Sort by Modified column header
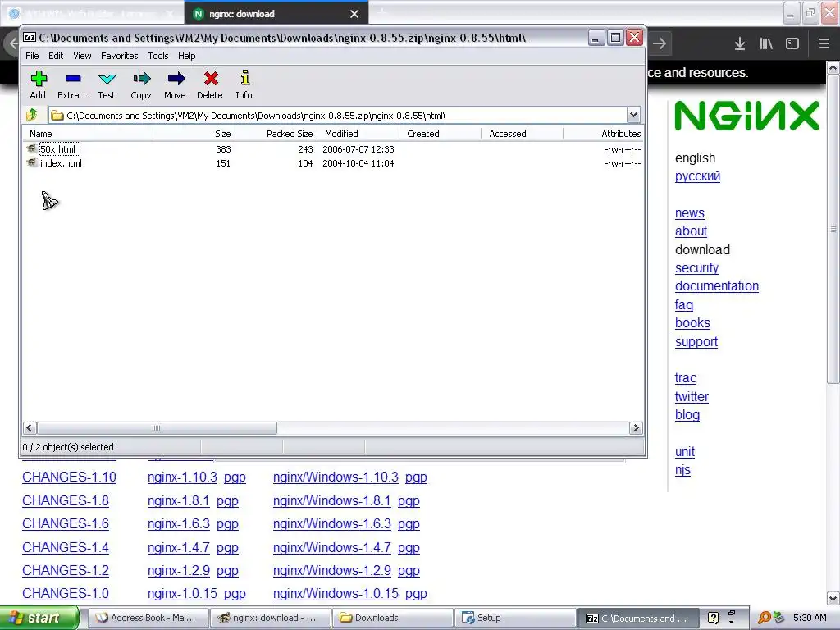 click(358, 134)
